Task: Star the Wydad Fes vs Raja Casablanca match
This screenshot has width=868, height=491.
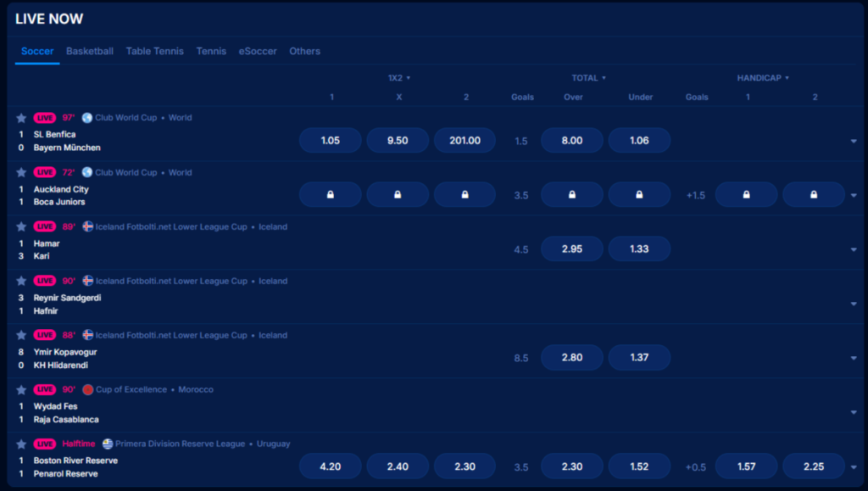Action: click(x=23, y=389)
